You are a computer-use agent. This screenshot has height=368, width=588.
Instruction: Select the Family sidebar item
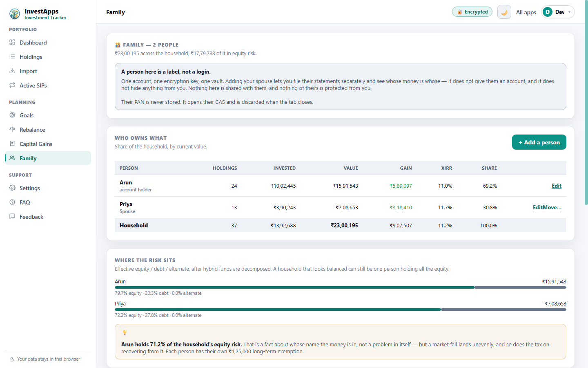[x=48, y=158]
